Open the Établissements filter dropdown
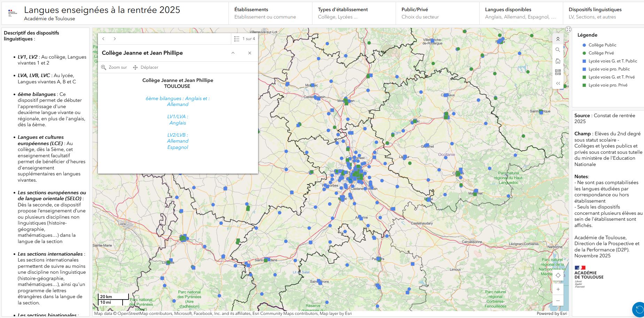644x318 pixels. pos(270,13)
